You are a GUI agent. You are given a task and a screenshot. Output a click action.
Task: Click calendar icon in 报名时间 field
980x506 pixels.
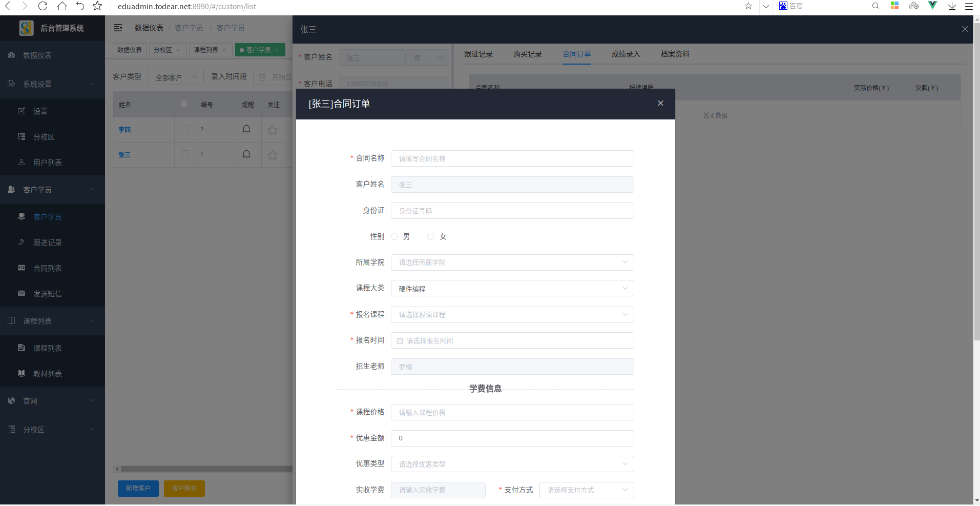[400, 341]
